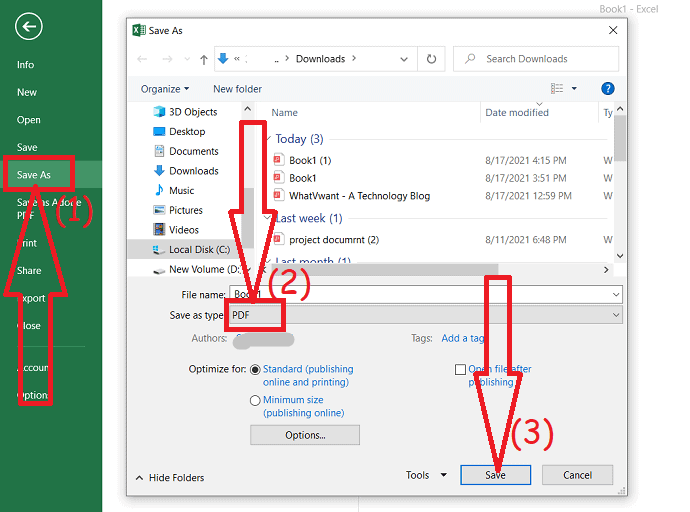Select Pictures in navigation pane
Viewport: 690px width, 512px height.
tap(186, 210)
